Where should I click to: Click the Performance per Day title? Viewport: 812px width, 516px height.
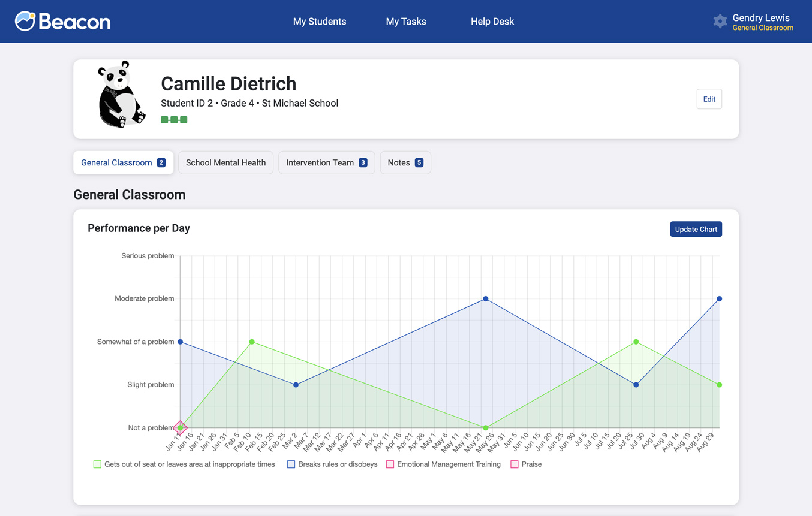(x=139, y=228)
